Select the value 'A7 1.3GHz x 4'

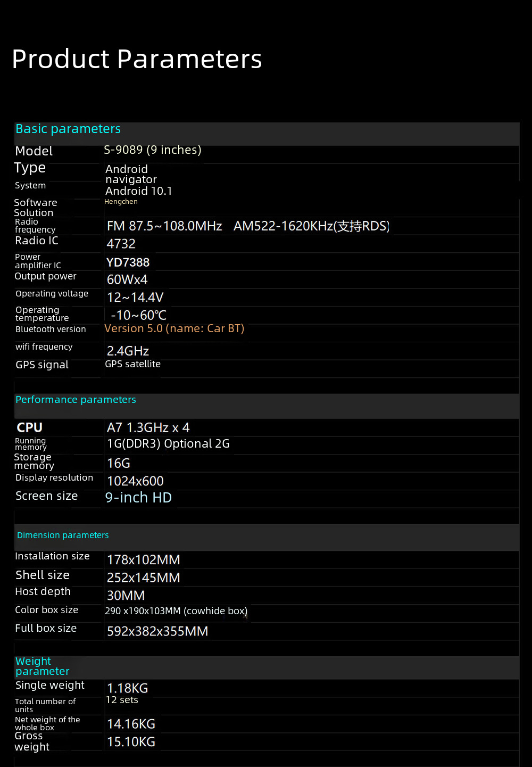tap(148, 427)
